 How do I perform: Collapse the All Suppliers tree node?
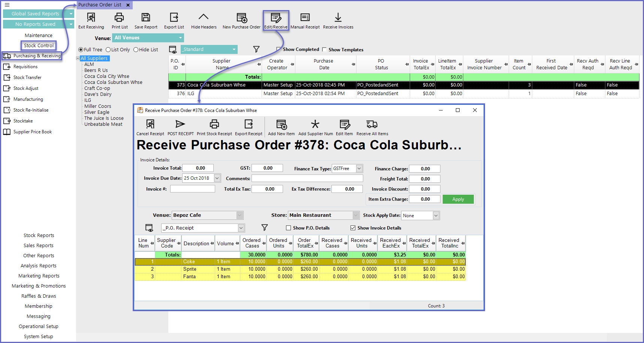coord(78,58)
